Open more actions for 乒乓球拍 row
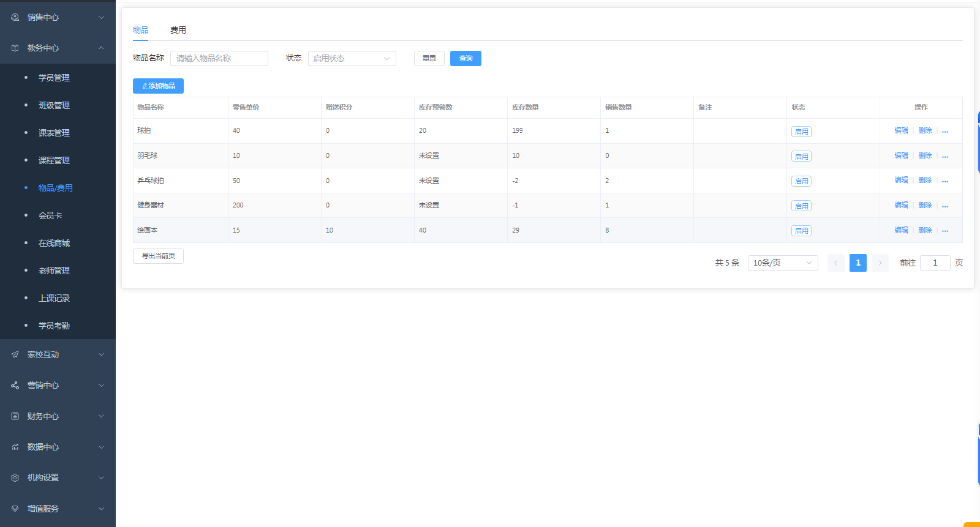 pos(945,181)
